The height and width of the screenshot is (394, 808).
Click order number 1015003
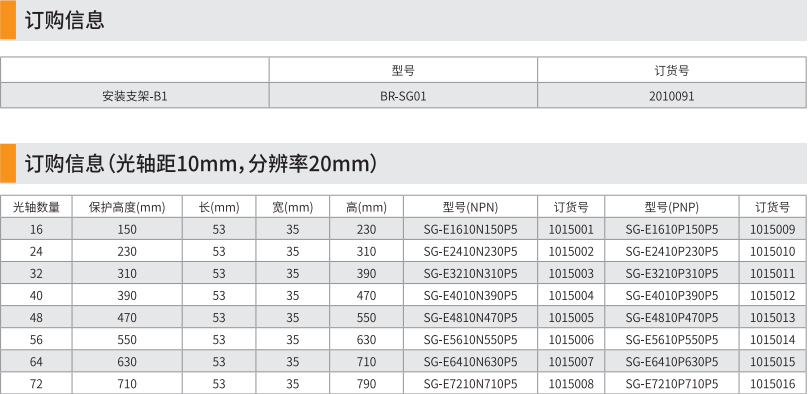pos(571,273)
